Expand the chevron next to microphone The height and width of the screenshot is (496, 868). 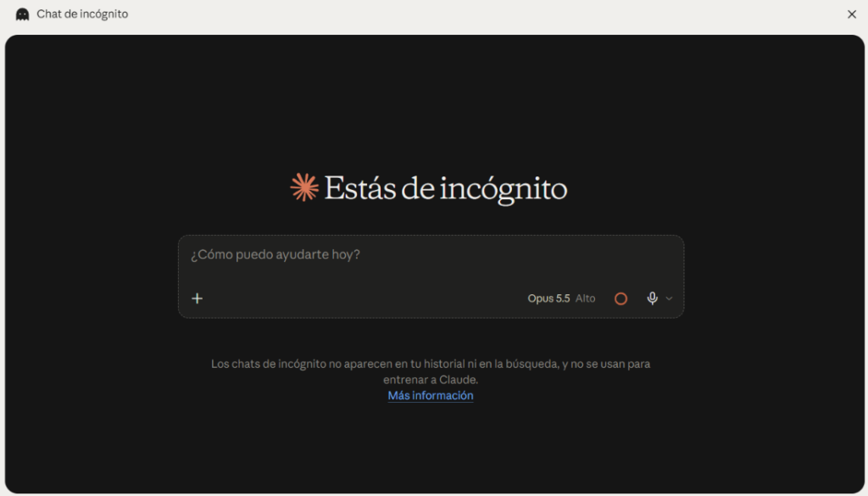pyautogui.click(x=669, y=298)
